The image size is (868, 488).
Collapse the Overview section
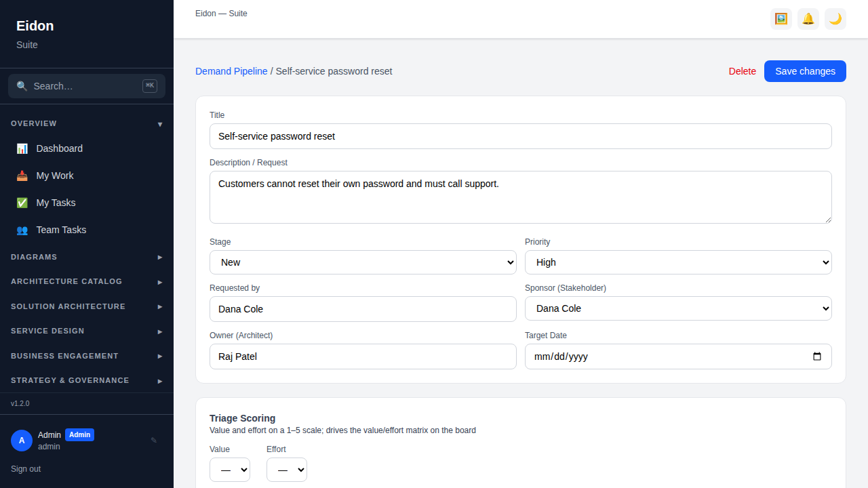click(87, 123)
